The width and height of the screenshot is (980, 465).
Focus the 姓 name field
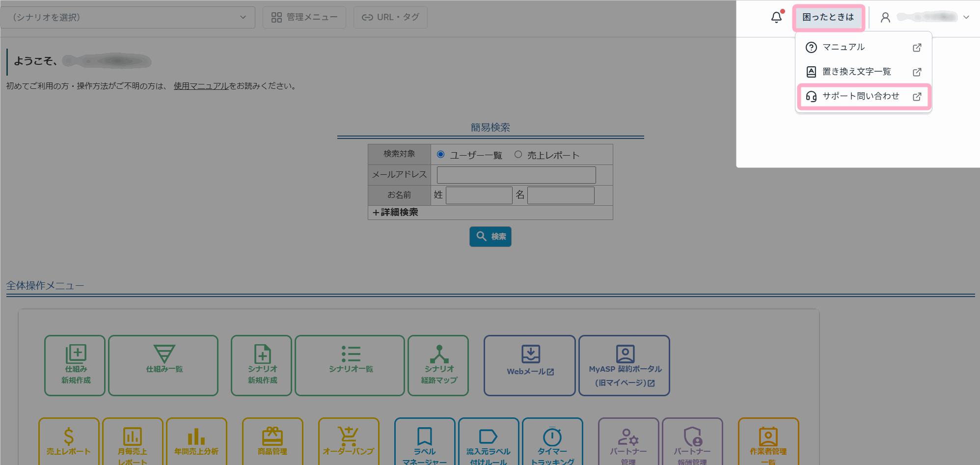pyautogui.click(x=479, y=195)
